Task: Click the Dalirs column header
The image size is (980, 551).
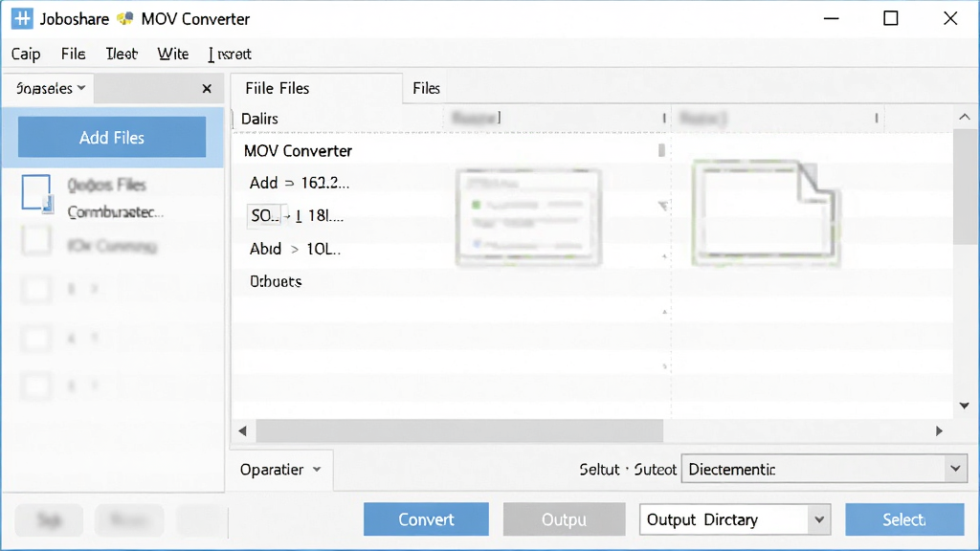Action: pos(260,119)
